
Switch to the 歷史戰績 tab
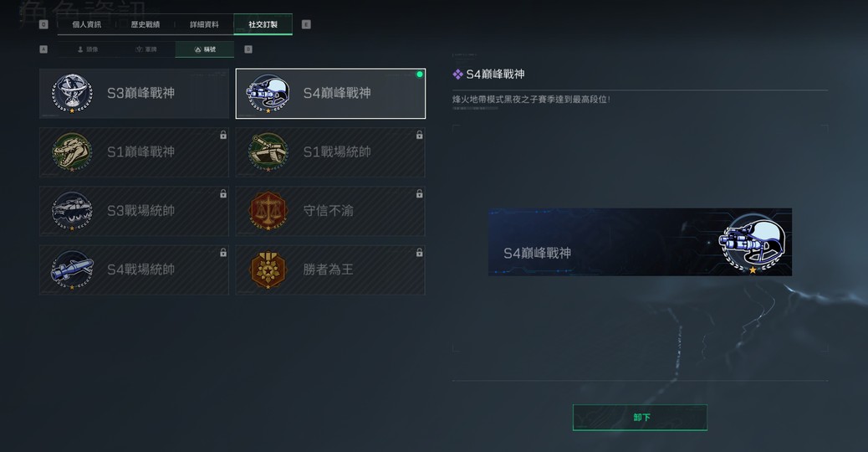point(145,24)
